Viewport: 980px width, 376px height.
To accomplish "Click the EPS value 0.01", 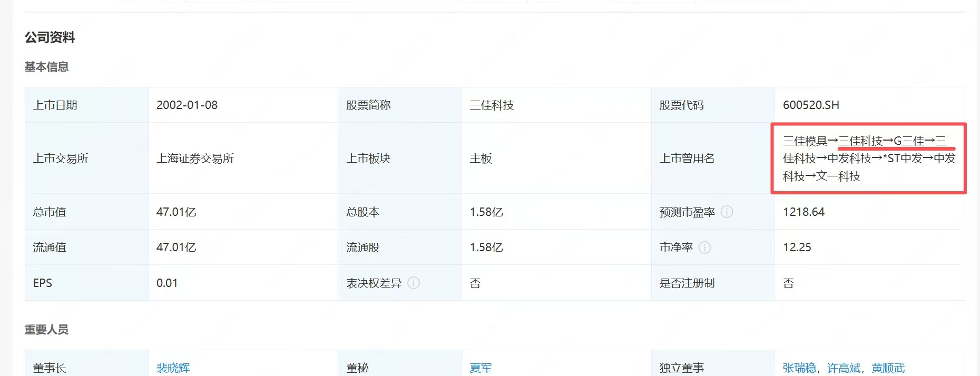I will [166, 283].
